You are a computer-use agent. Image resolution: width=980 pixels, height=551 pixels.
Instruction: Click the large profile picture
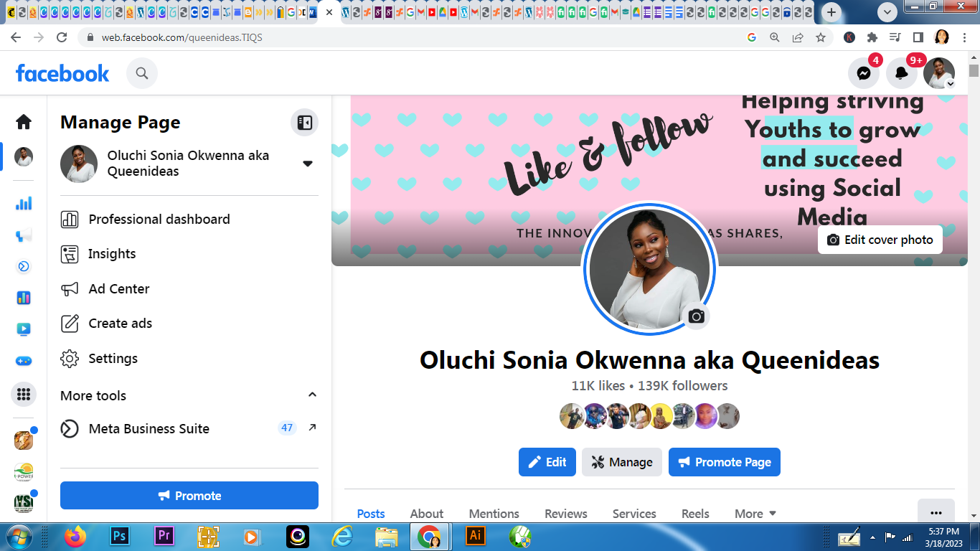pos(649,268)
